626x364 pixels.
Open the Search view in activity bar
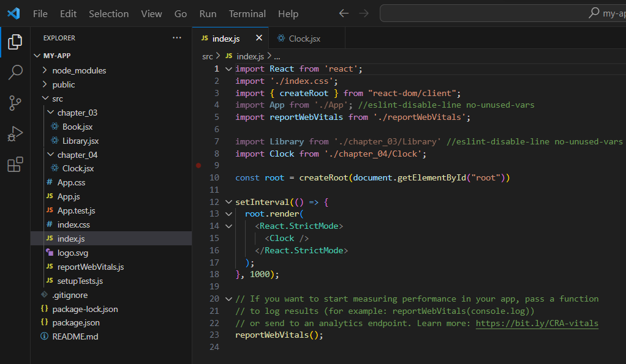click(x=15, y=72)
